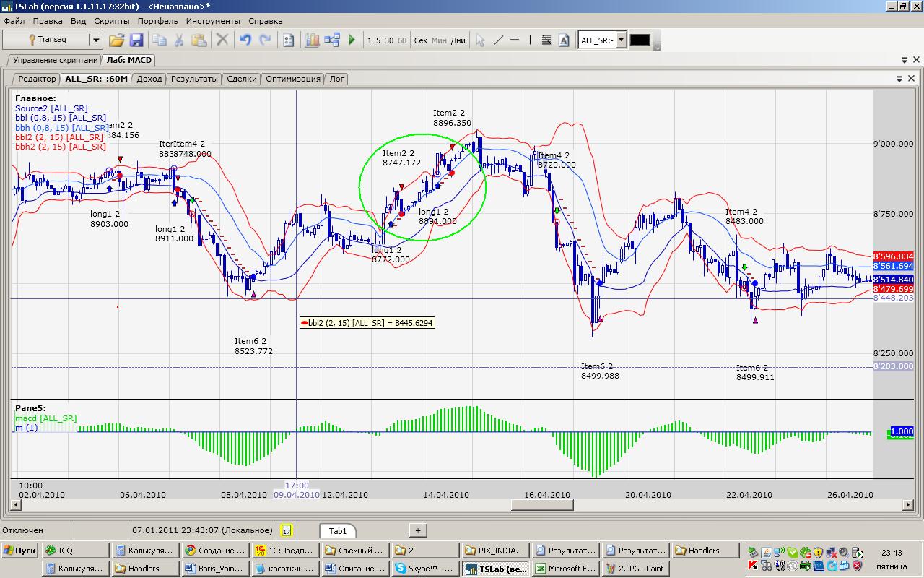This screenshot has height=578, width=924.
Task: Add a new tab with the plus button
Action: pos(418,530)
